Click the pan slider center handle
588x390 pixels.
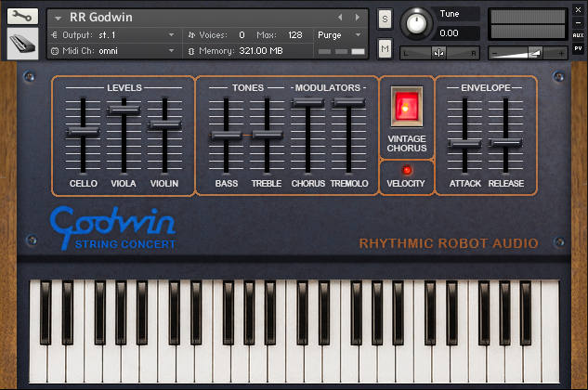click(x=438, y=53)
